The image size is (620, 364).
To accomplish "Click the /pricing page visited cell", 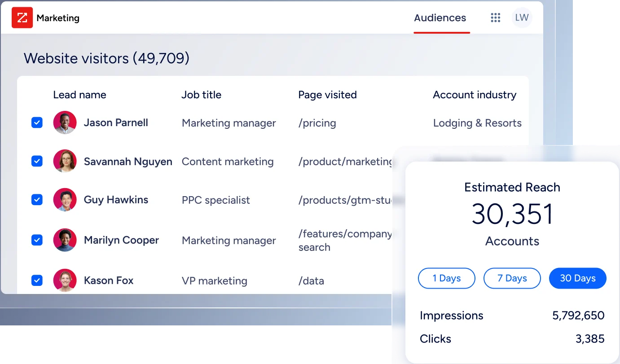I will tap(317, 123).
